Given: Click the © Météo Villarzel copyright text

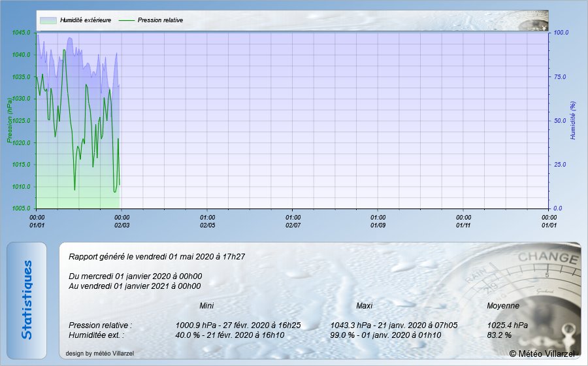Looking at the screenshot, I should pos(542,354).
